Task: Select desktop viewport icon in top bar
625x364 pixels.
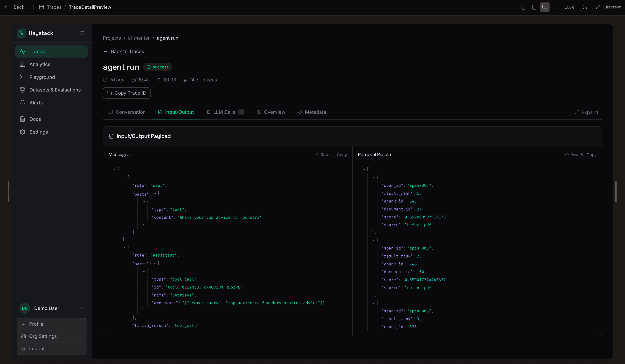Action: (545, 7)
